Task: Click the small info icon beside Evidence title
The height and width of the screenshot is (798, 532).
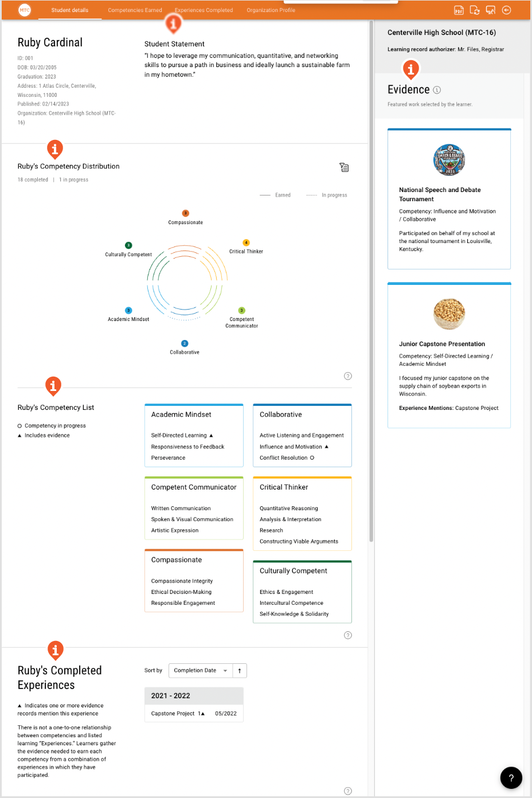Action: click(437, 90)
